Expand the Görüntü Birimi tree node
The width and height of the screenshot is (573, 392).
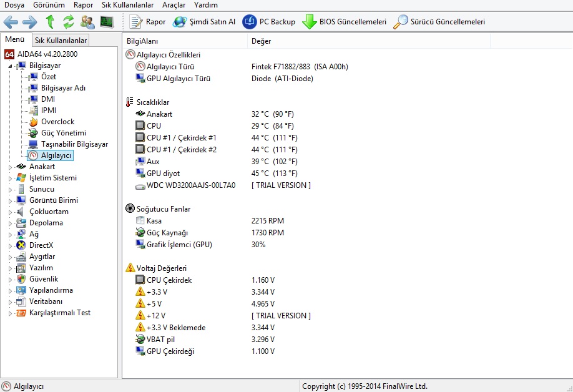click(10, 201)
